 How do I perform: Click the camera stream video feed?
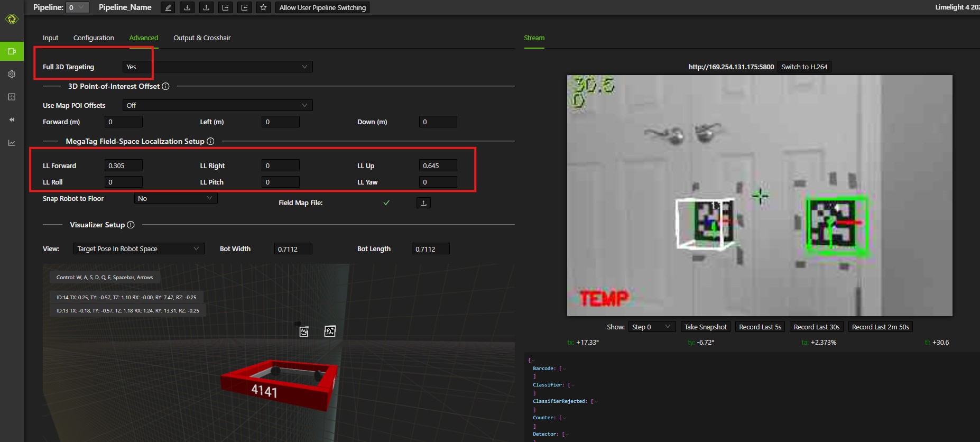point(760,196)
